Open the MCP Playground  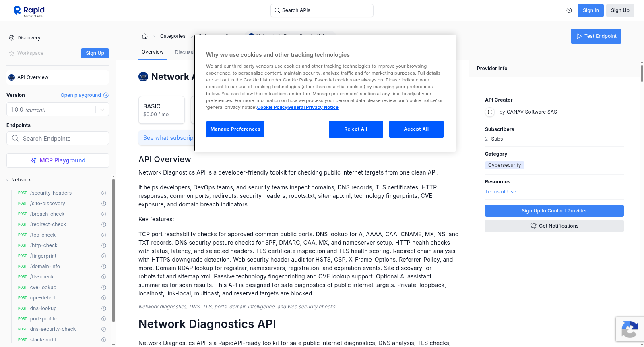(58, 160)
